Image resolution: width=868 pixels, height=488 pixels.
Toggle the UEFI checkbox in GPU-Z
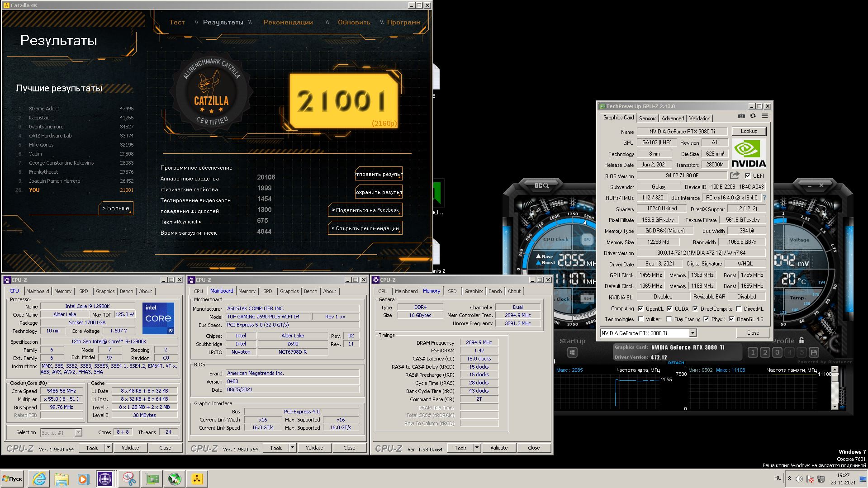tap(748, 175)
